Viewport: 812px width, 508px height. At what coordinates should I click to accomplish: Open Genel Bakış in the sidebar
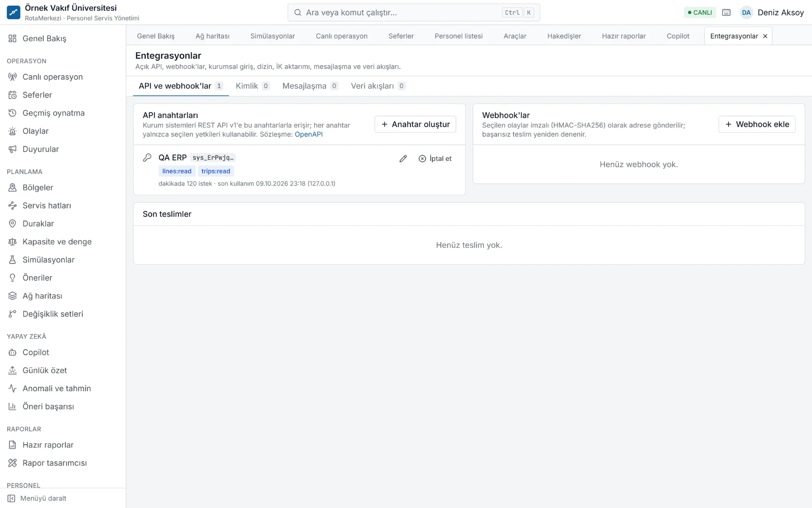(63, 38)
